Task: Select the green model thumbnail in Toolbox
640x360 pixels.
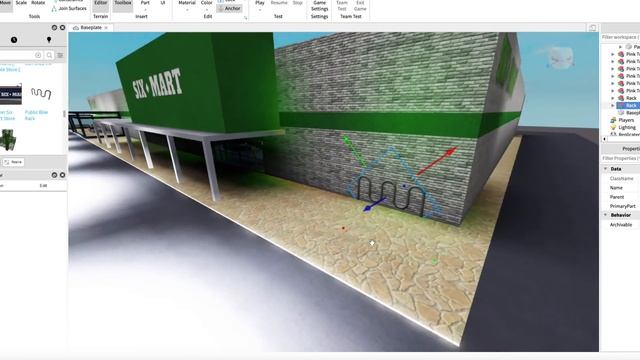Action: pyautogui.click(x=8, y=140)
